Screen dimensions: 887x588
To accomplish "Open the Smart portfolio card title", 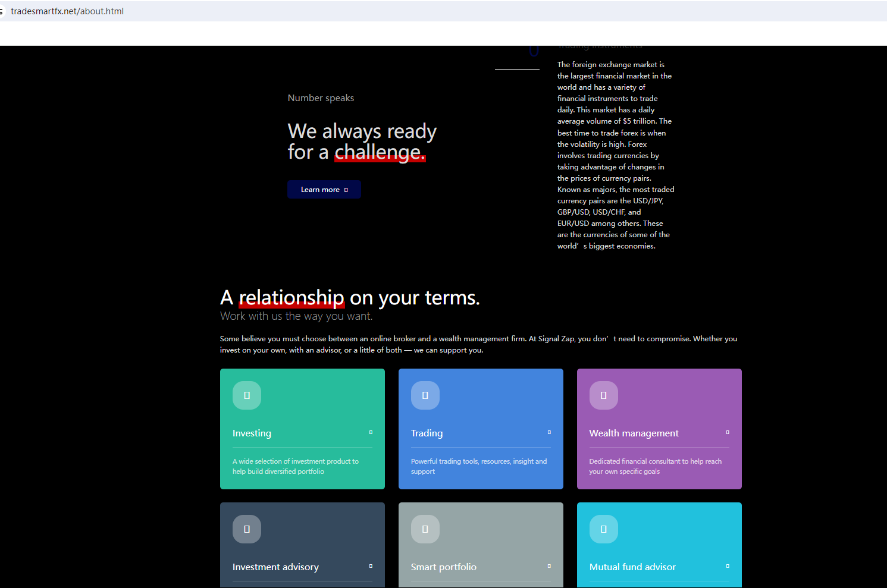I will (x=443, y=567).
